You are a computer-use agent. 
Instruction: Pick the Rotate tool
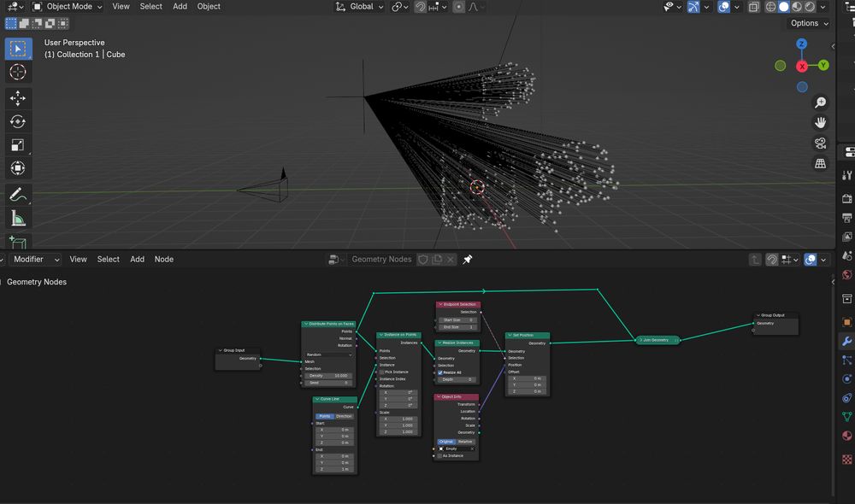18,121
